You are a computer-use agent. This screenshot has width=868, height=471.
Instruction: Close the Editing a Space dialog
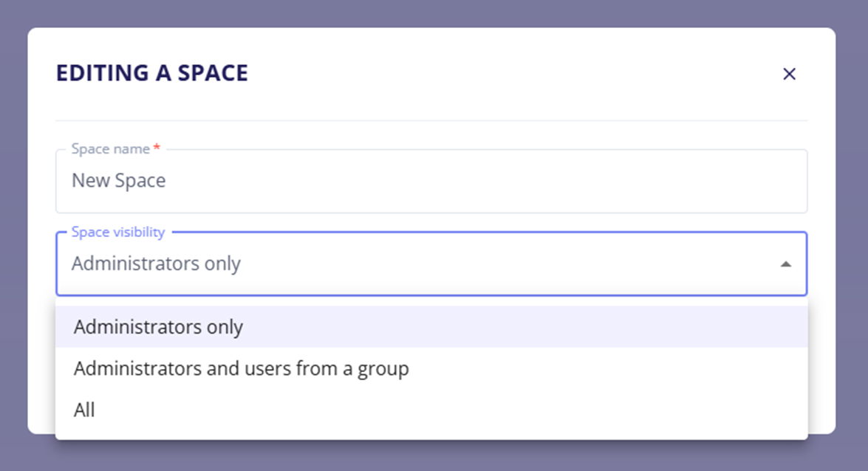tap(789, 74)
